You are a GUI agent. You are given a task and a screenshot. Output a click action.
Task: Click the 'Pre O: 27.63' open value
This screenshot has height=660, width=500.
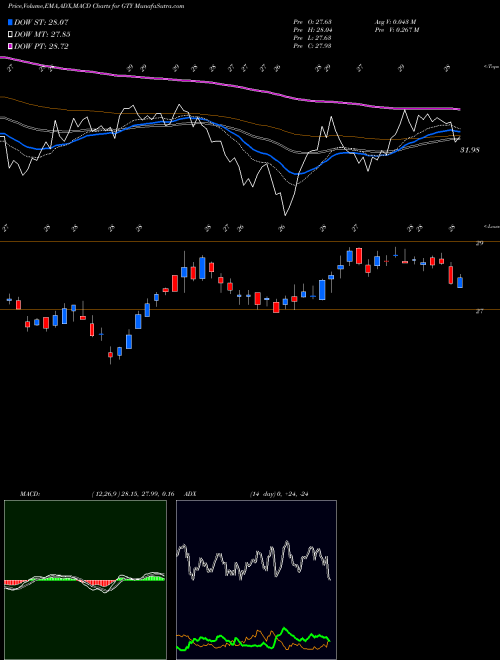click(x=313, y=22)
